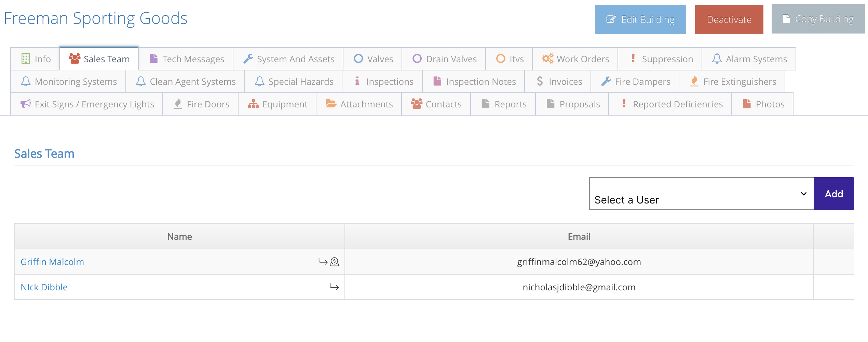The height and width of the screenshot is (342, 868).
Task: Click the Equipment sitemap icon
Action: (x=253, y=104)
